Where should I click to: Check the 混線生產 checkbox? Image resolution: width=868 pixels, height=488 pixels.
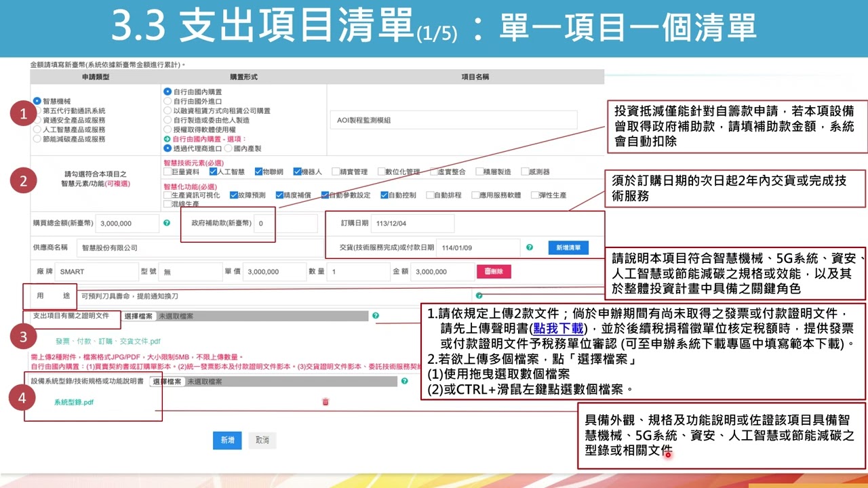(x=167, y=204)
